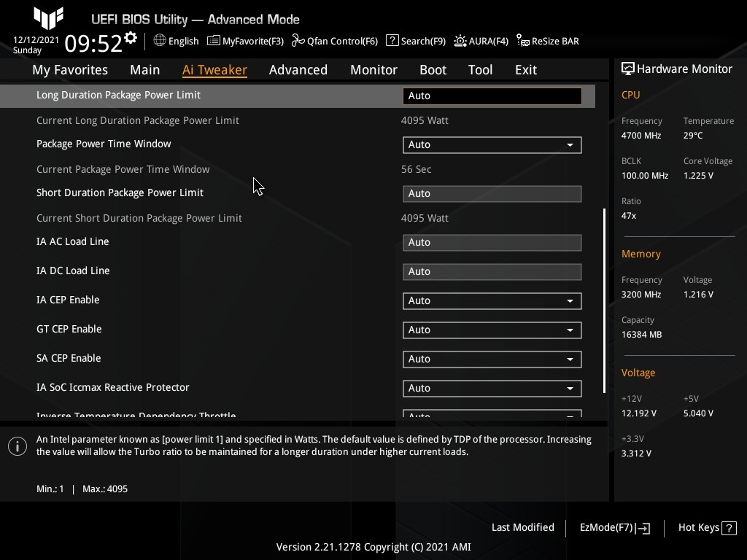The image size is (747, 560).
Task: Switch to My Favorites tab
Action: (x=70, y=70)
